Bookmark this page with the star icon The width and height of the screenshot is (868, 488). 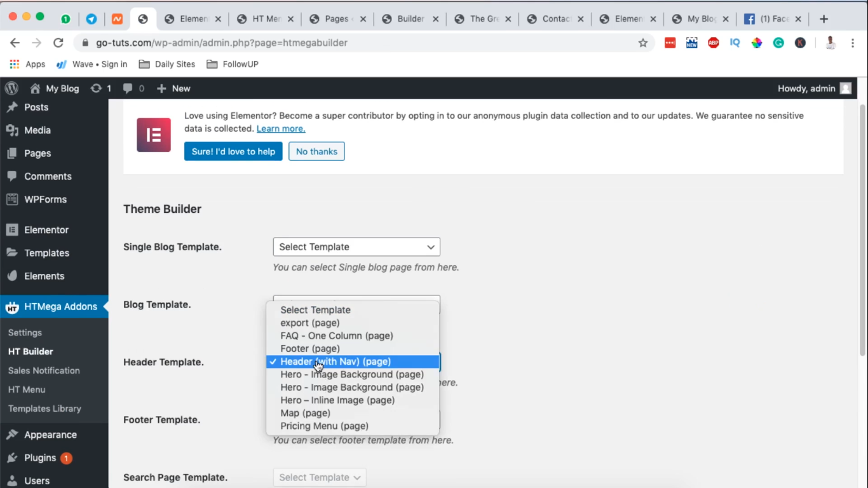(x=643, y=43)
